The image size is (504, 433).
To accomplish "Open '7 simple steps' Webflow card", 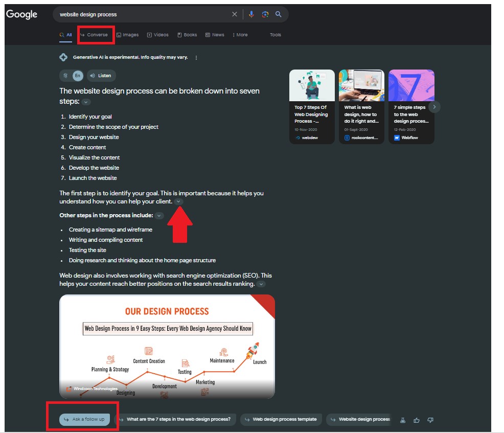I will [x=411, y=107].
